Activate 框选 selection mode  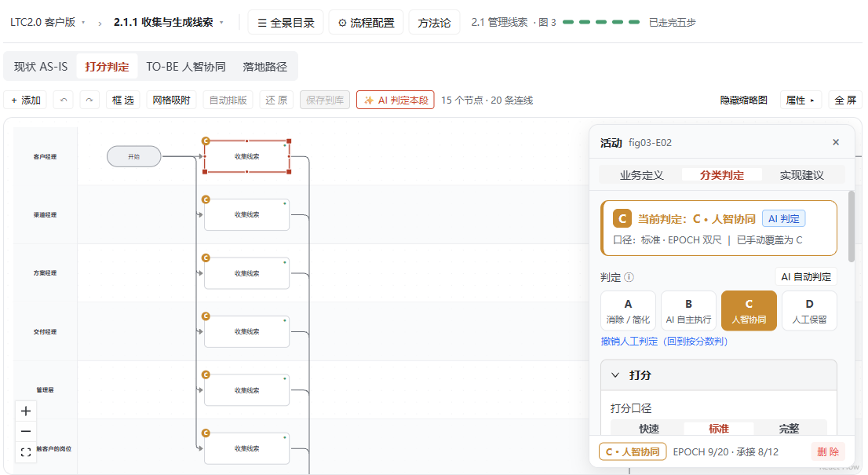pos(123,100)
